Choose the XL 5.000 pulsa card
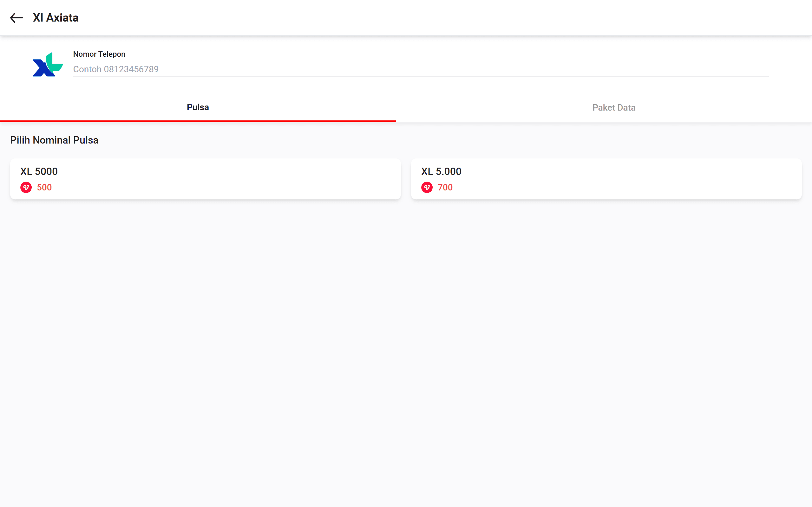 coord(606,179)
